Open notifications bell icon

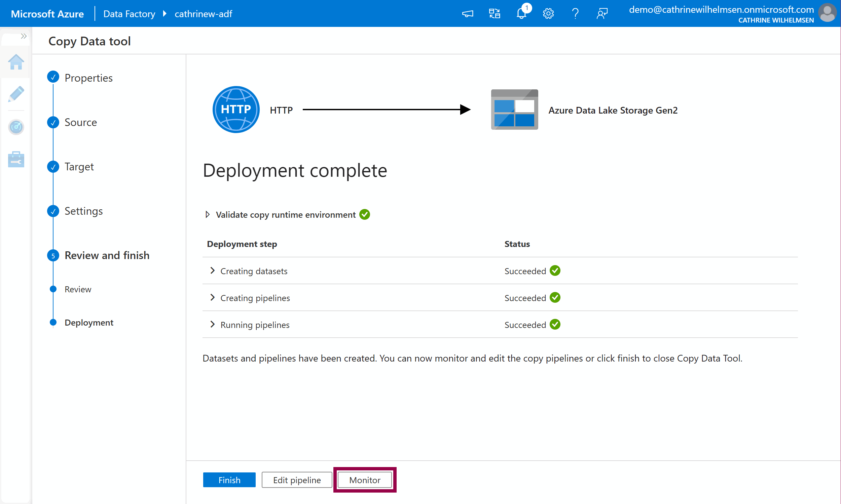coord(521,13)
